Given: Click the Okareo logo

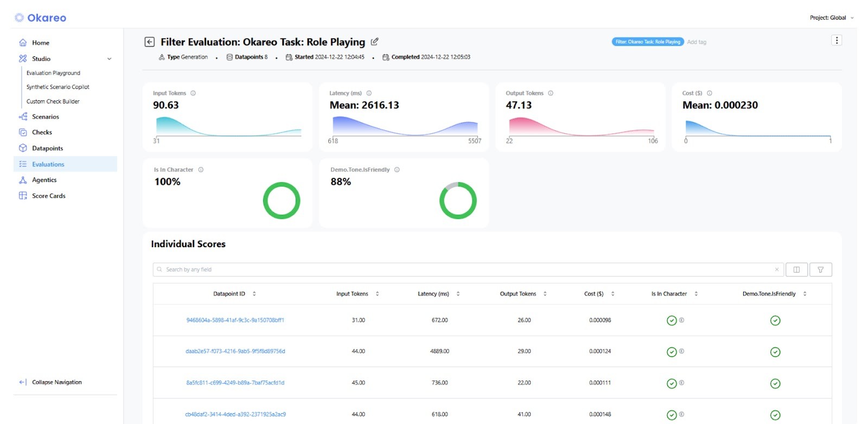Looking at the screenshot, I should coord(40,17).
